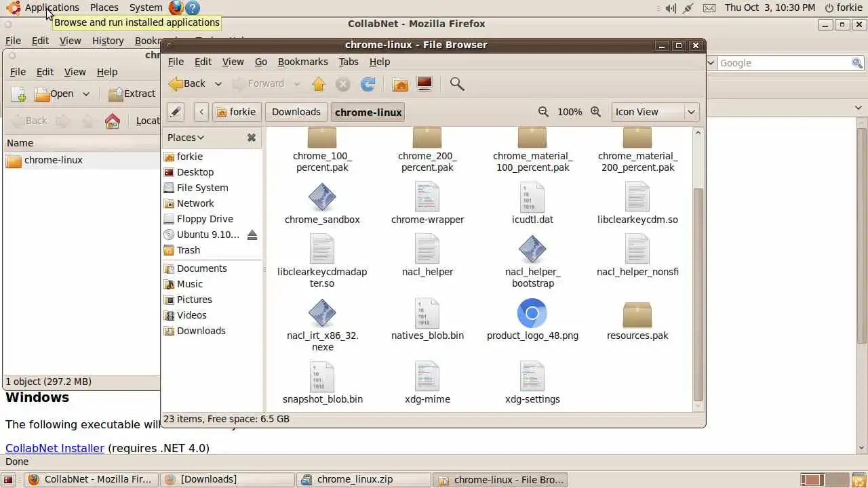The image size is (868, 488).
Task: Open File Browser Tabs menu
Action: [349, 62]
